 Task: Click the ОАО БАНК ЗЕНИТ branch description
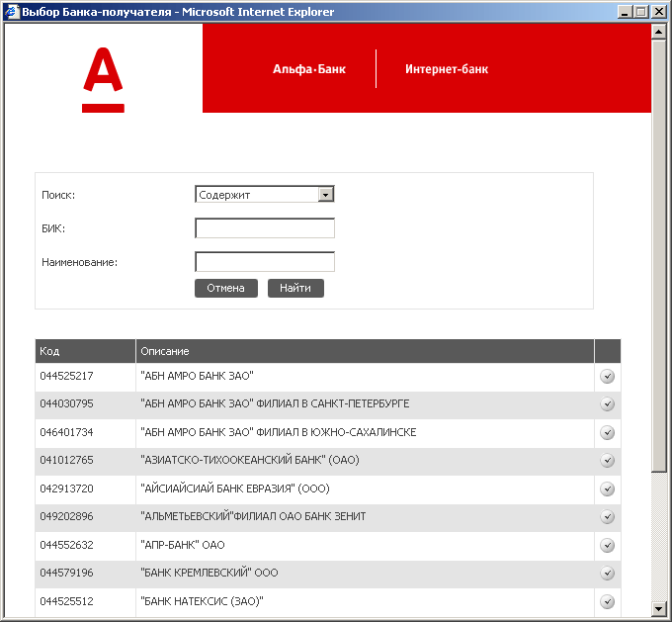pyautogui.click(x=253, y=516)
